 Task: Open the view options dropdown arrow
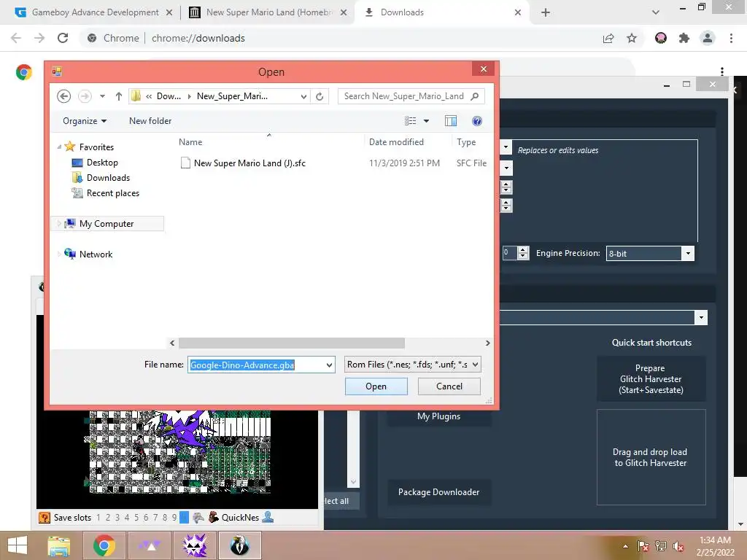(x=426, y=121)
